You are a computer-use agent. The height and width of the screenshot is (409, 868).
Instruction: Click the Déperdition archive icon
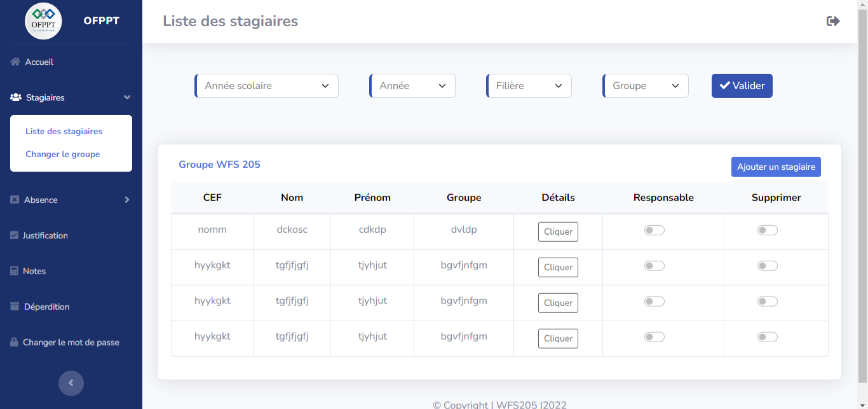(x=15, y=307)
